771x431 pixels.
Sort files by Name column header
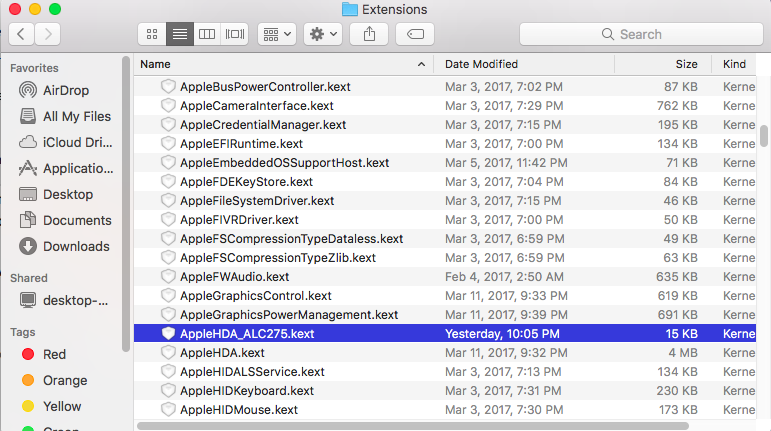tap(280, 64)
